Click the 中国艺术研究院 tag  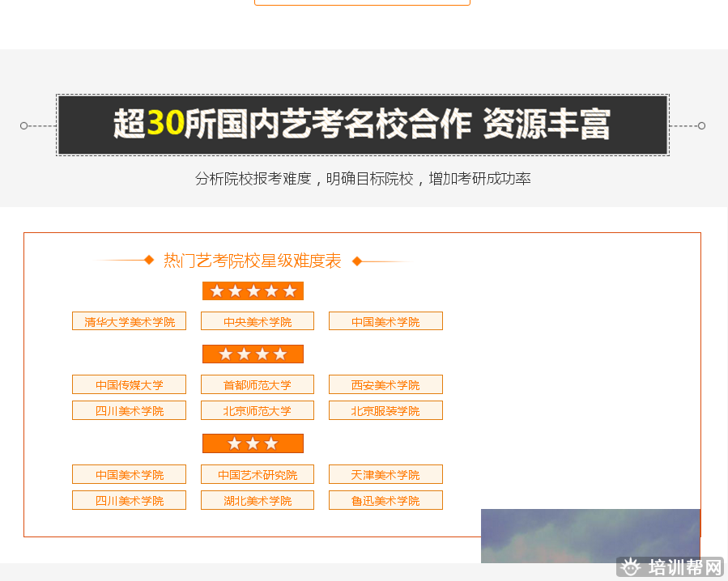click(x=258, y=474)
